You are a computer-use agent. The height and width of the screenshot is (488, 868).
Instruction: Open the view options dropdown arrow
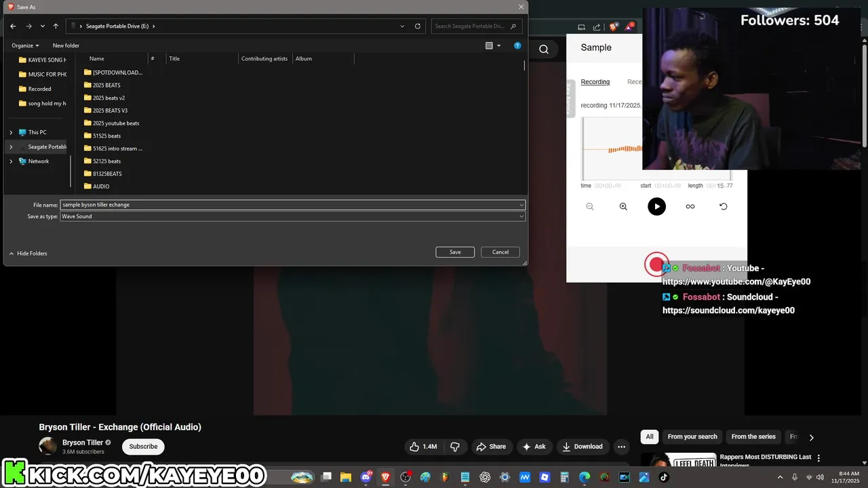click(499, 45)
